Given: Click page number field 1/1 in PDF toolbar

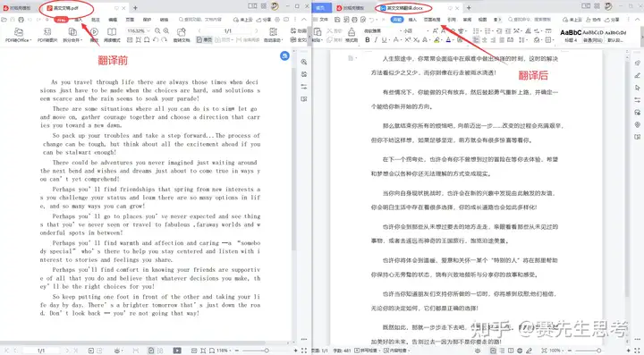Looking at the screenshot, I should coord(228,30).
